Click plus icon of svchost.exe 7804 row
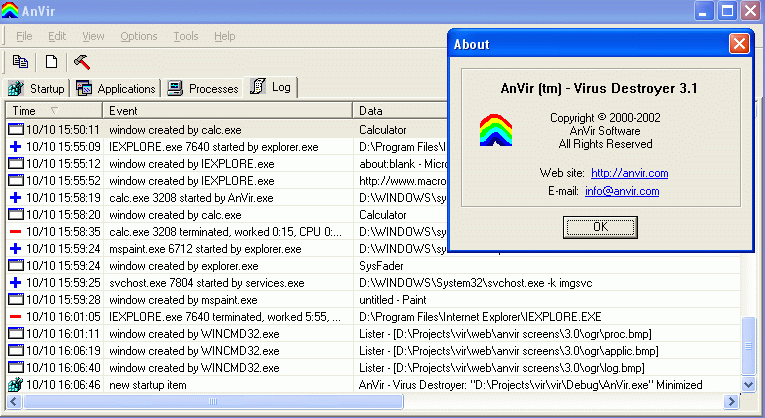The image size is (765, 418). [x=16, y=282]
